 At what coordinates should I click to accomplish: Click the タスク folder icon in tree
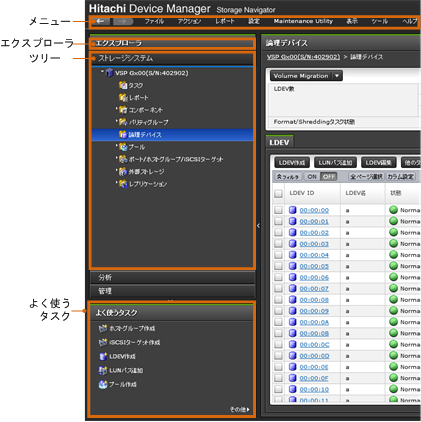point(123,85)
